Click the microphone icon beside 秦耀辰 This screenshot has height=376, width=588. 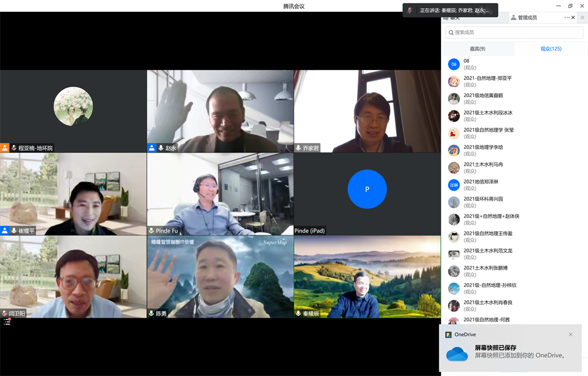click(x=299, y=314)
